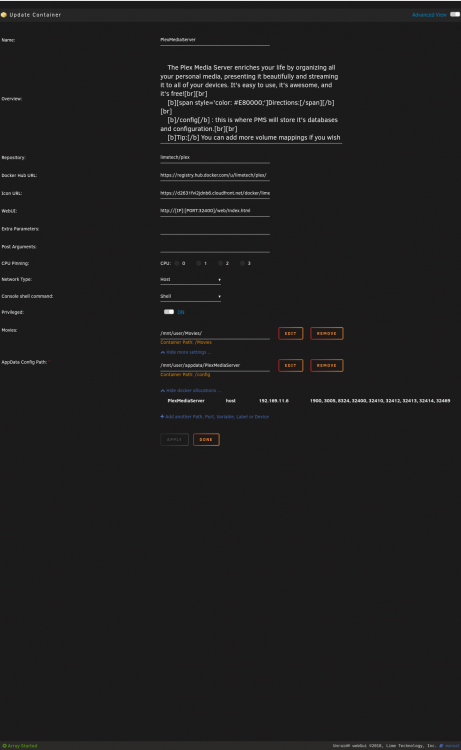The height and width of the screenshot is (750, 461).
Task: Click the APPLY button
Action: pos(174,440)
